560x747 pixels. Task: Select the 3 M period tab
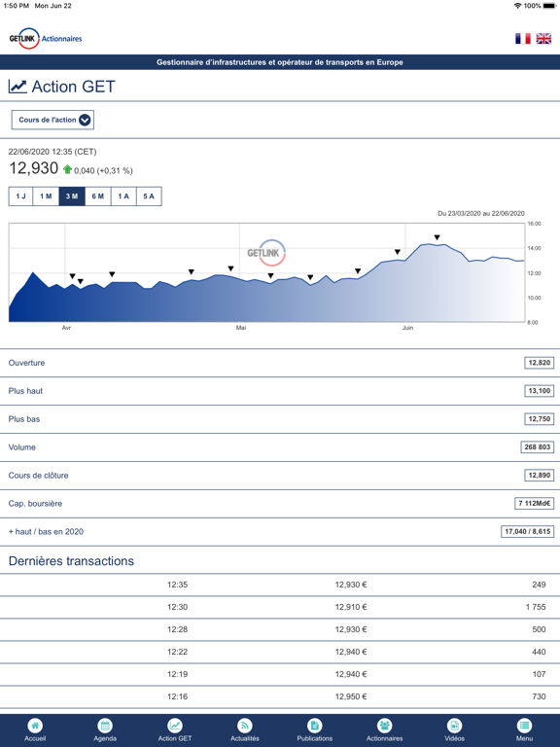[72, 196]
